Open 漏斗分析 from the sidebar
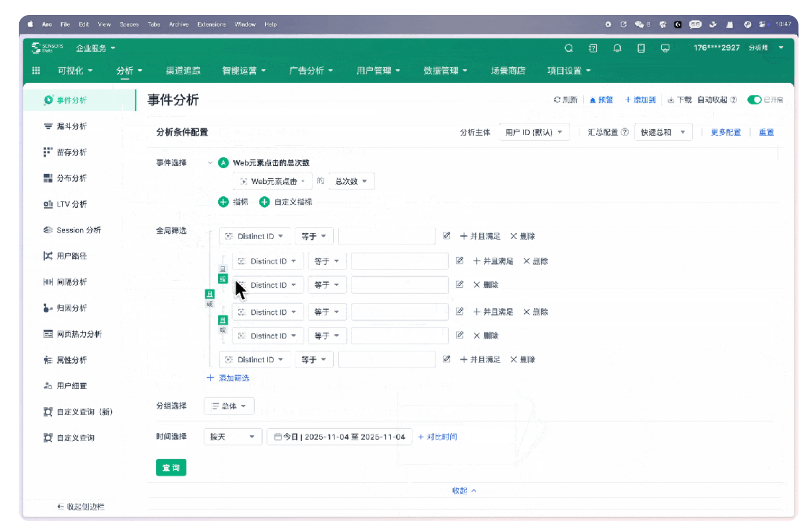Viewport: 812px width, 531px height. click(71, 126)
